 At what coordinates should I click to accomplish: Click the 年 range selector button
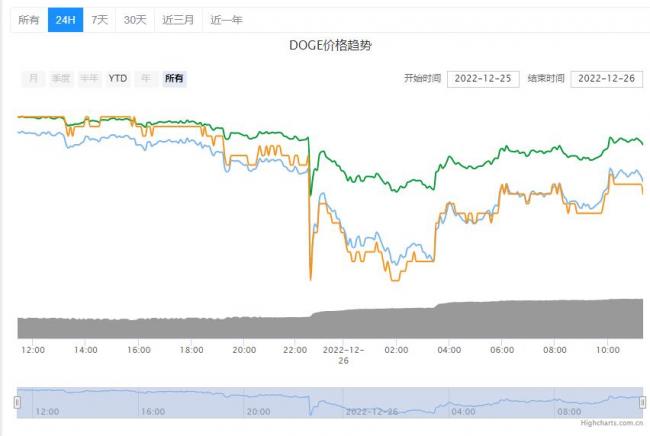coord(146,78)
